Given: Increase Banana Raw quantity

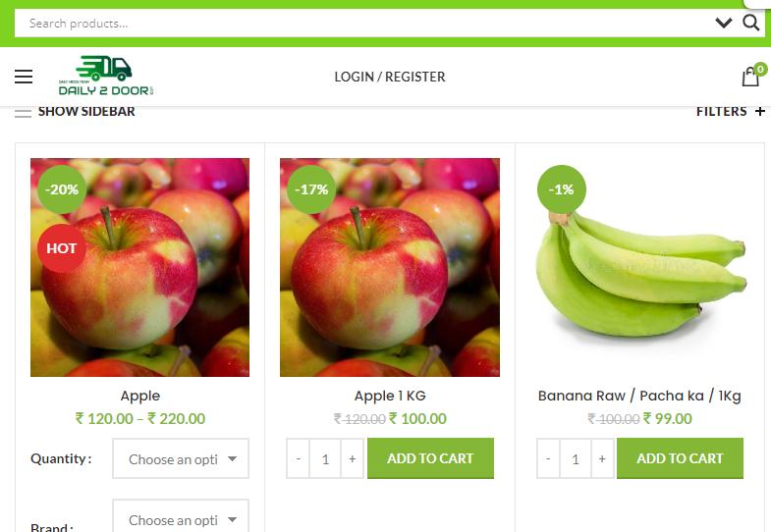Looking at the screenshot, I should pos(602,458).
